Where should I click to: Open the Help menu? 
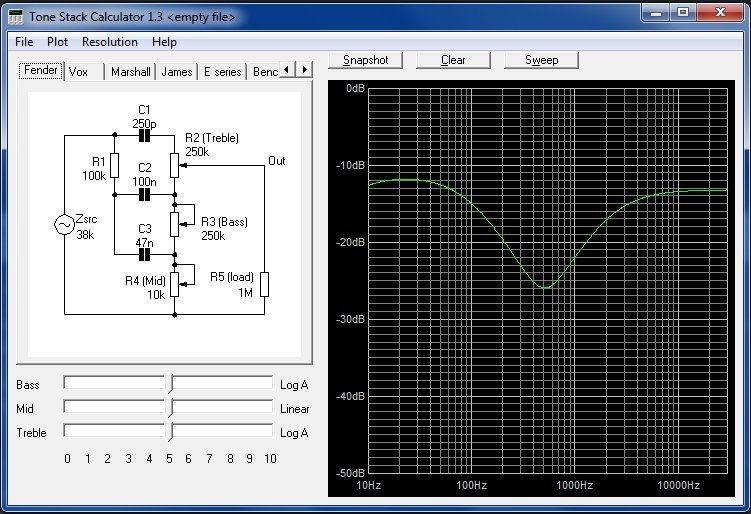point(164,42)
